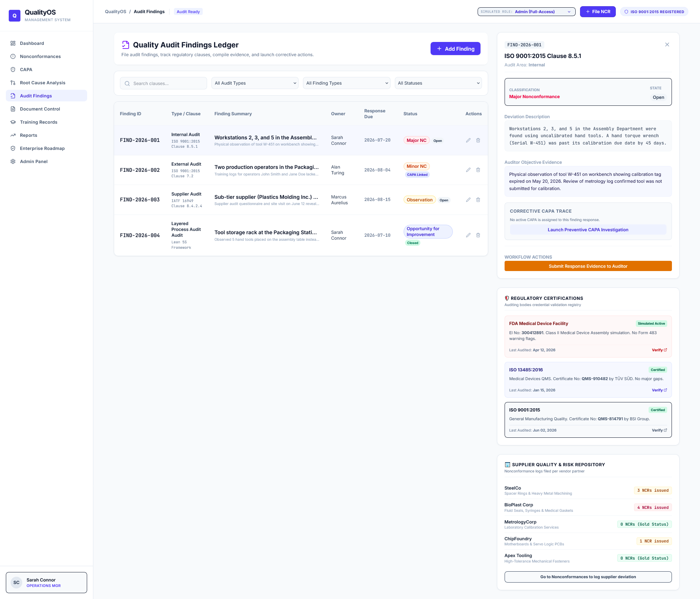Click the Closed state tag

click(x=412, y=243)
